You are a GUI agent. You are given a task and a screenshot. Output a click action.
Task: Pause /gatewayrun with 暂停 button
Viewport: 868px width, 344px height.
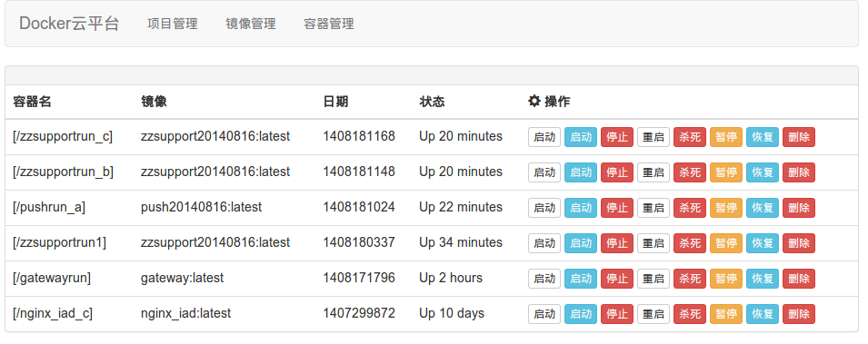tap(726, 279)
